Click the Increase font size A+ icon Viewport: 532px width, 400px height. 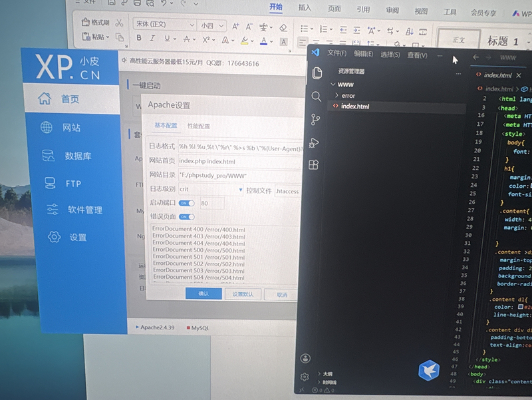(235, 26)
